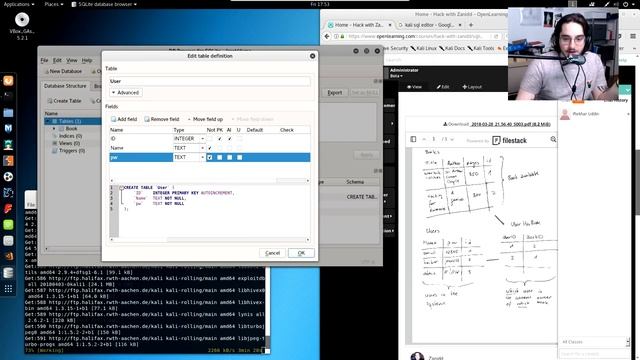Open the File menu of DB Browser
Image resolution: width=640 pixels, height=360 pixels.
[x=44, y=60]
